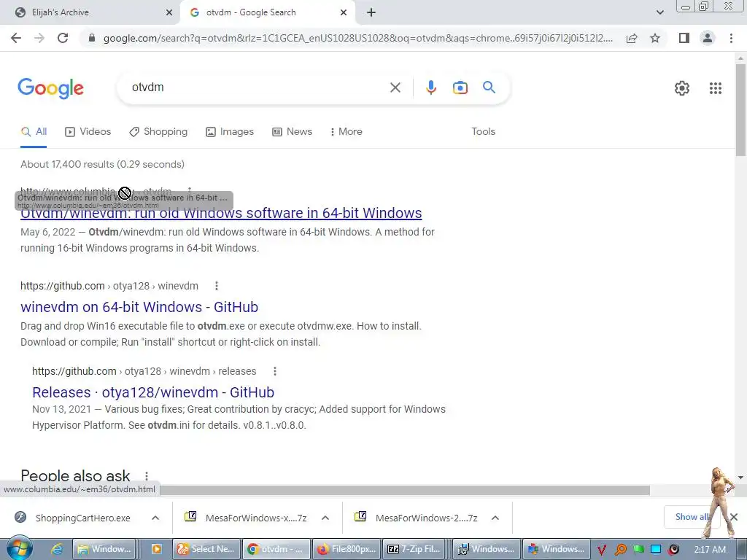747x560 pixels.
Task: Switch to Images results tab
Action: pyautogui.click(x=230, y=131)
